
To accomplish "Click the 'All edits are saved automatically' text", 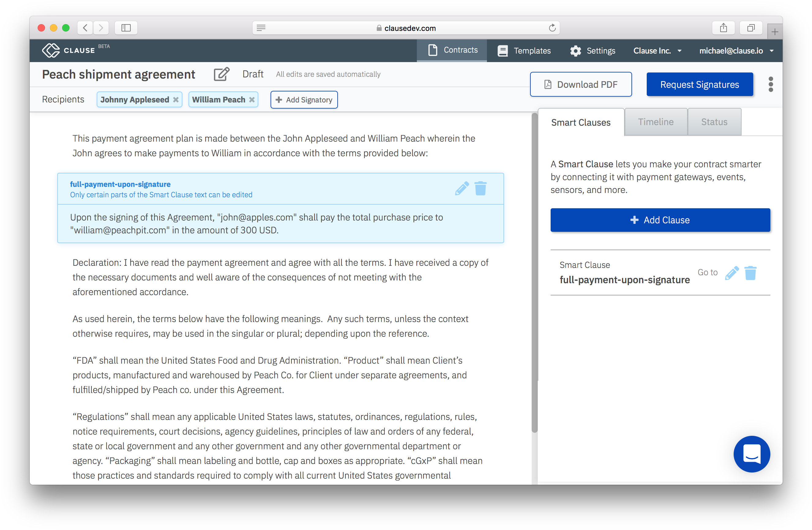I will coord(328,74).
